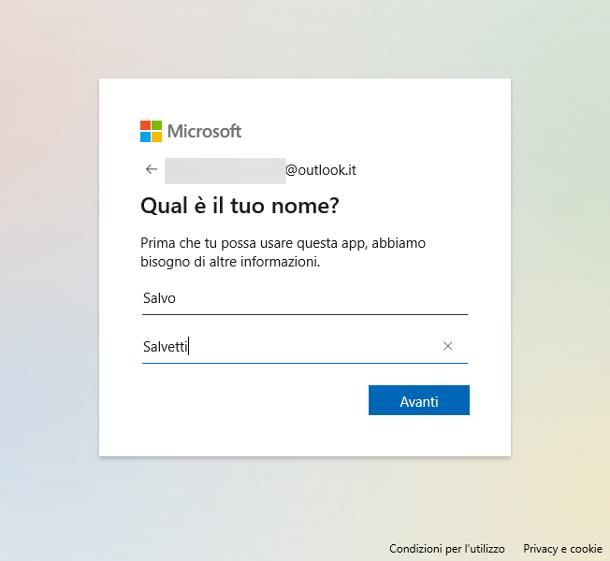The height and width of the screenshot is (561, 610).
Task: Open the Condizioni per l'utilizzo link
Action: [447, 549]
